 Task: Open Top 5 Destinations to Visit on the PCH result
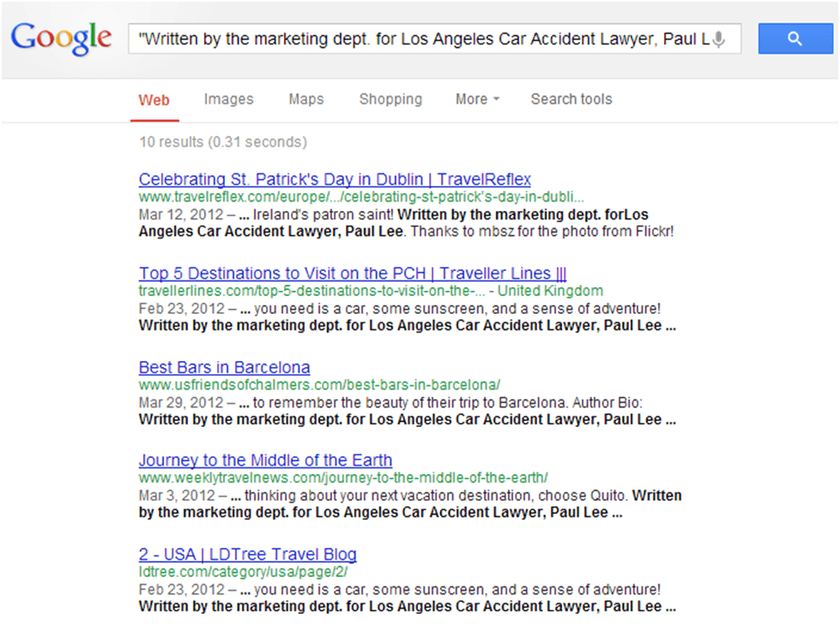tap(353, 274)
